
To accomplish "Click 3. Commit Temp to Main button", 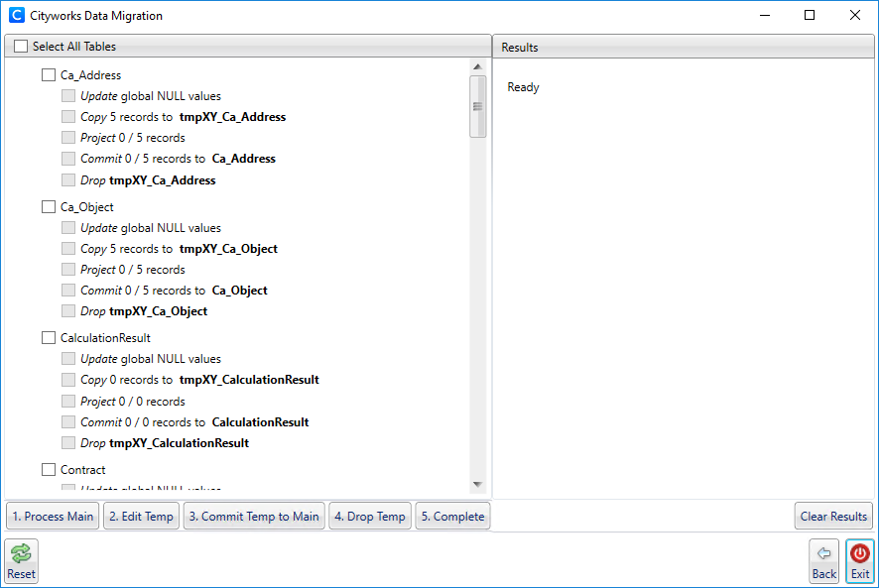I will (x=254, y=517).
